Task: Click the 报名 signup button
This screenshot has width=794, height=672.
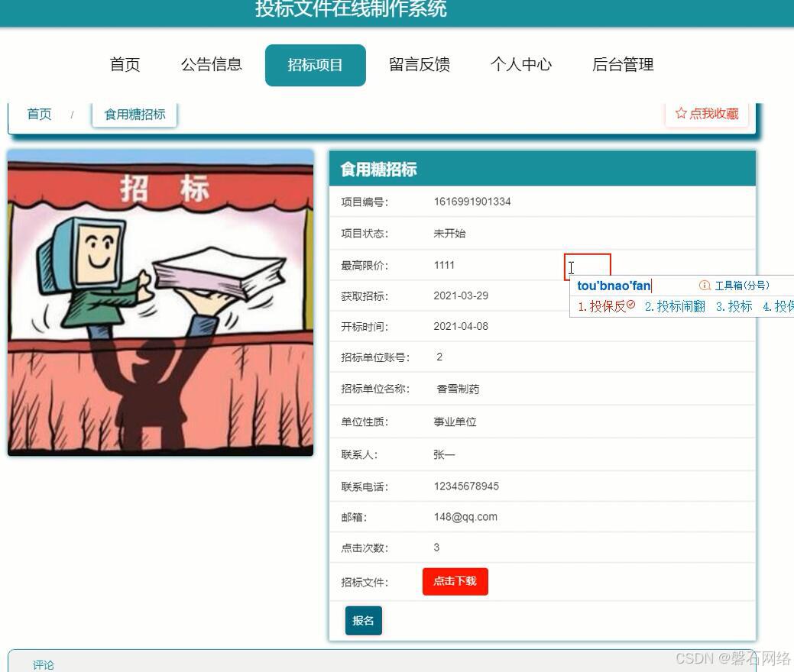Action: 363,620
